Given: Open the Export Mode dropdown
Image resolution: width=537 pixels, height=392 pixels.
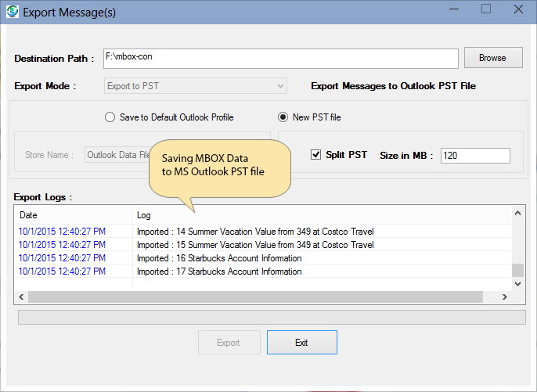Looking at the screenshot, I should 196,86.
